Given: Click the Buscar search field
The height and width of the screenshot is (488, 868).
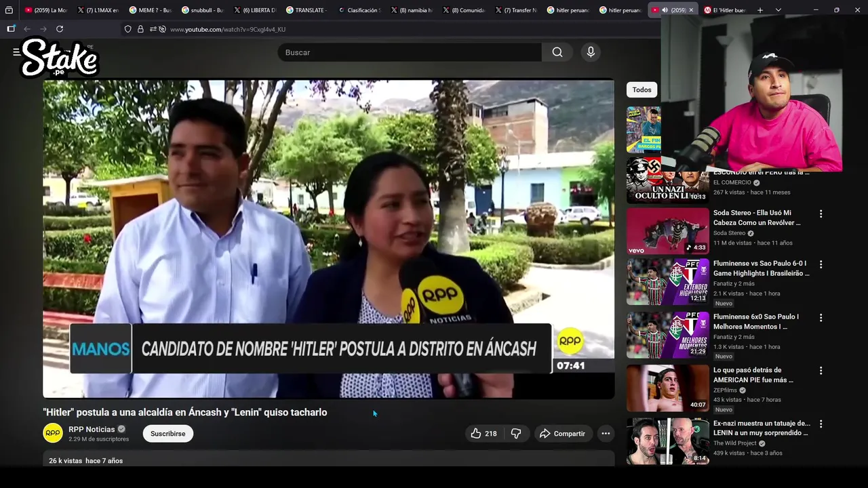Looking at the screenshot, I should 410,52.
